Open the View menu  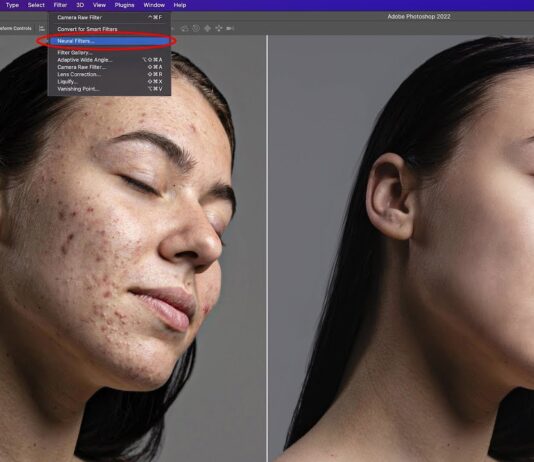pyautogui.click(x=99, y=5)
